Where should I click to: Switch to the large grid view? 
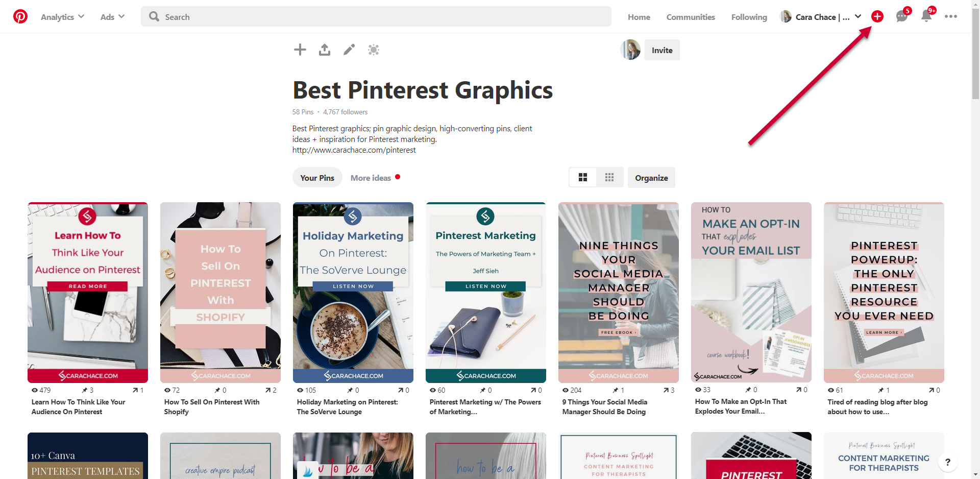point(583,177)
